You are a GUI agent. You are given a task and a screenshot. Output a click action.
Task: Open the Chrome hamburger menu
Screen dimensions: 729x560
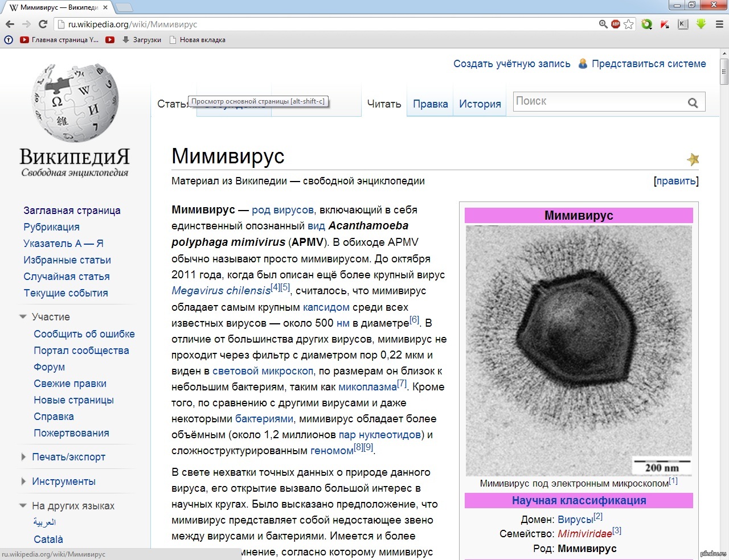click(719, 24)
